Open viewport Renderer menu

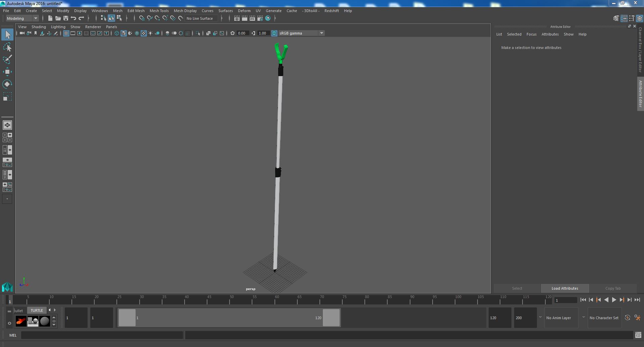93,27
